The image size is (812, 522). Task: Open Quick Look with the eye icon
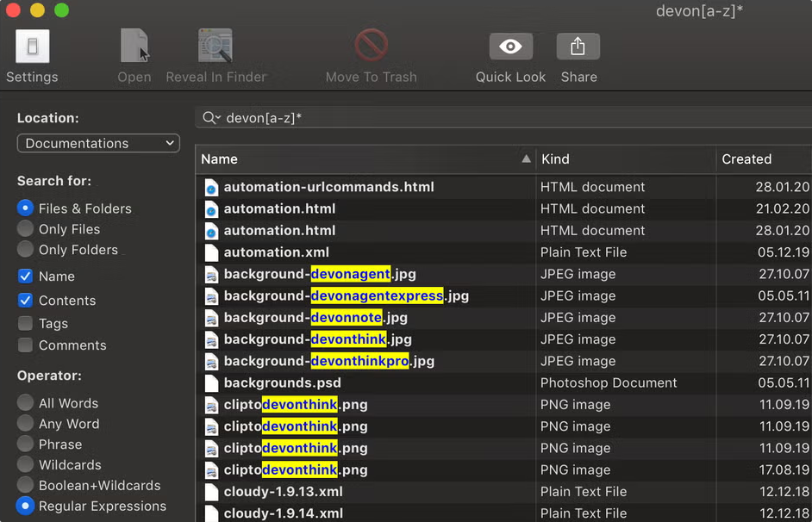coord(510,47)
